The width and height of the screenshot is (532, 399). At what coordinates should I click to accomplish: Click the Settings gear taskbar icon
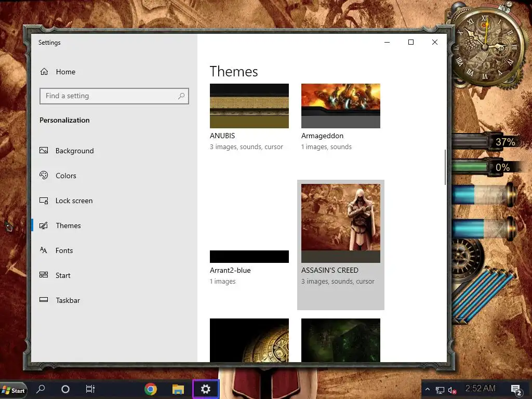pyautogui.click(x=206, y=389)
